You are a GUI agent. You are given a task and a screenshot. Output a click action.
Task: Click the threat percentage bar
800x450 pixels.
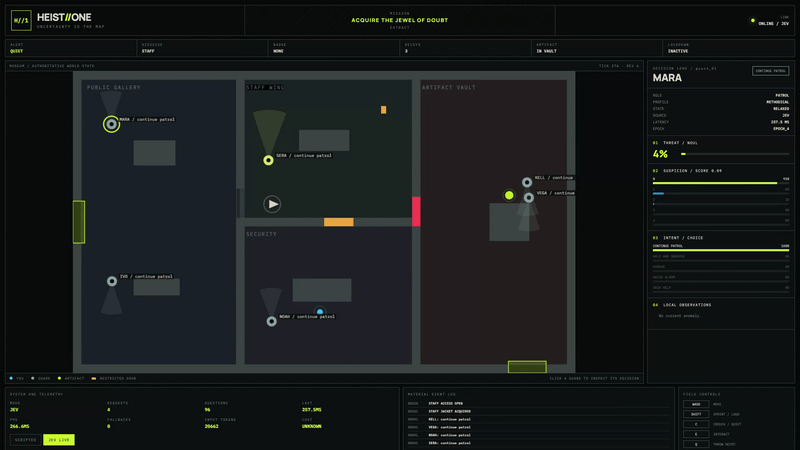pos(735,154)
